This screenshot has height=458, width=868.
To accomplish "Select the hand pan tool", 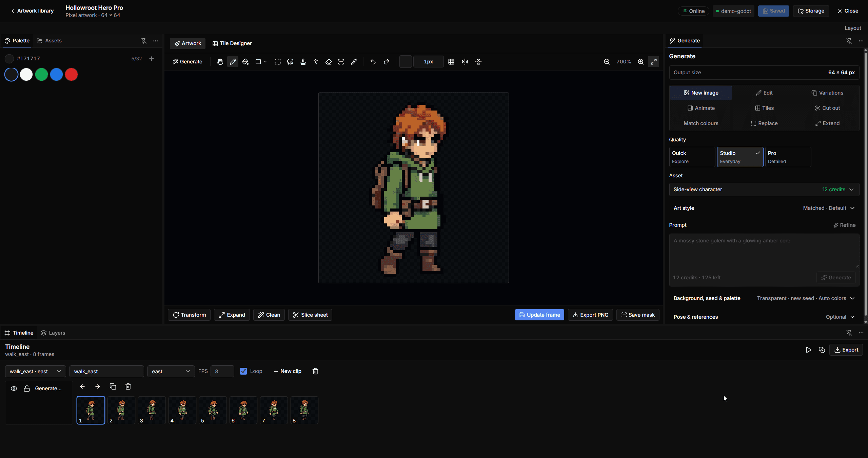I will pyautogui.click(x=220, y=62).
